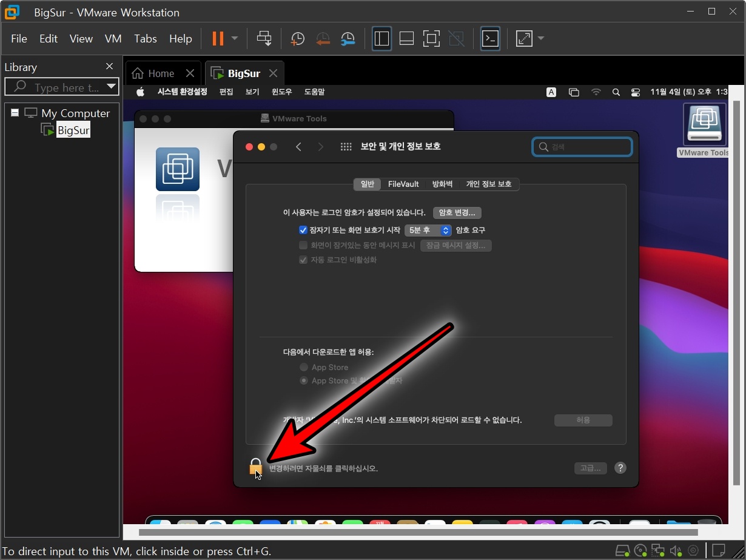This screenshot has height=560, width=746.
Task: Open the VMware View menu
Action: pos(81,39)
